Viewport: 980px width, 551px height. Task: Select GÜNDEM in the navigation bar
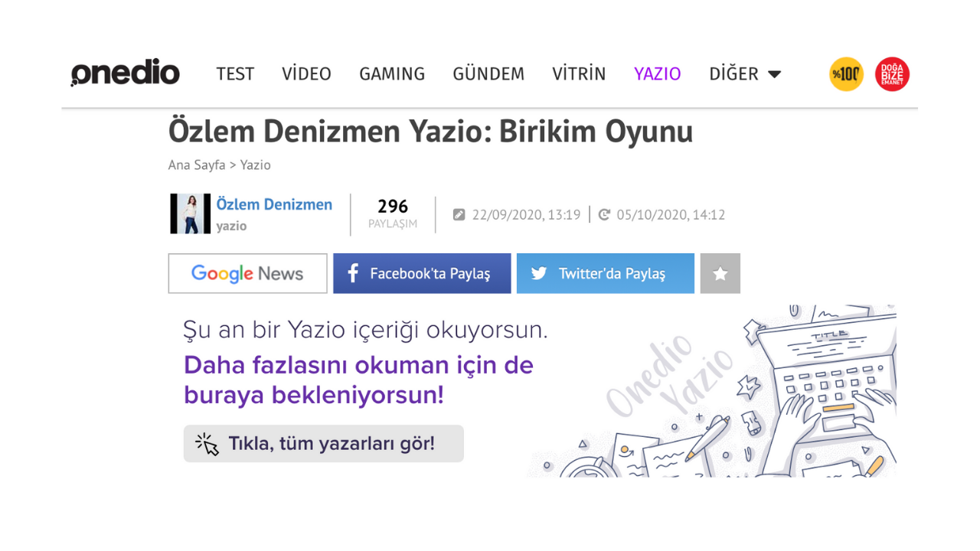pos(488,74)
